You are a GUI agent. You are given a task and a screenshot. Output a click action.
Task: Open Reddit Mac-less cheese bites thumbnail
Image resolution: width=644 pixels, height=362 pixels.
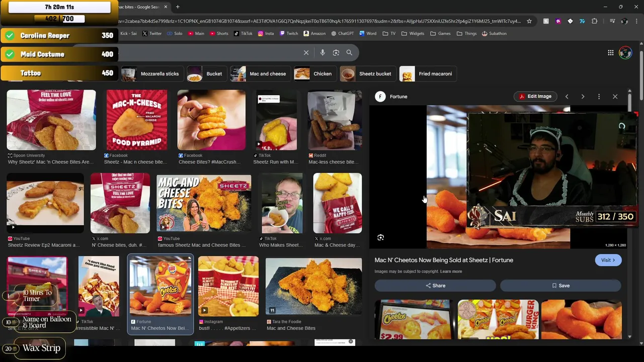click(x=335, y=120)
